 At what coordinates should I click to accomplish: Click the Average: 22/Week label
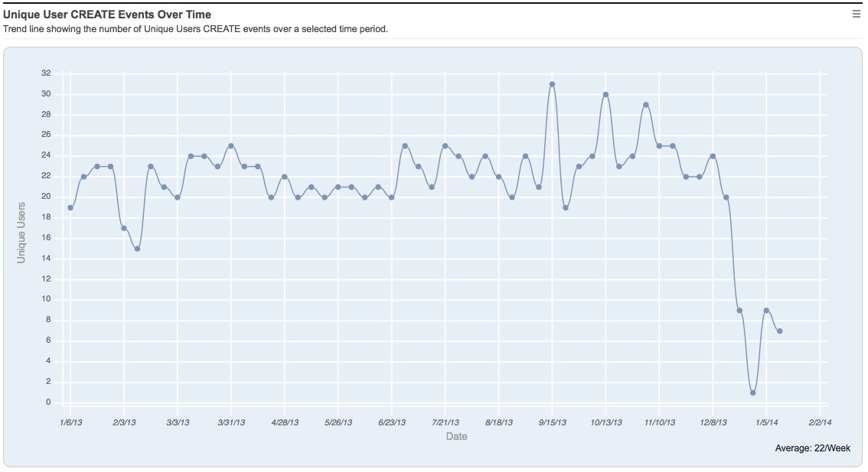(812, 448)
